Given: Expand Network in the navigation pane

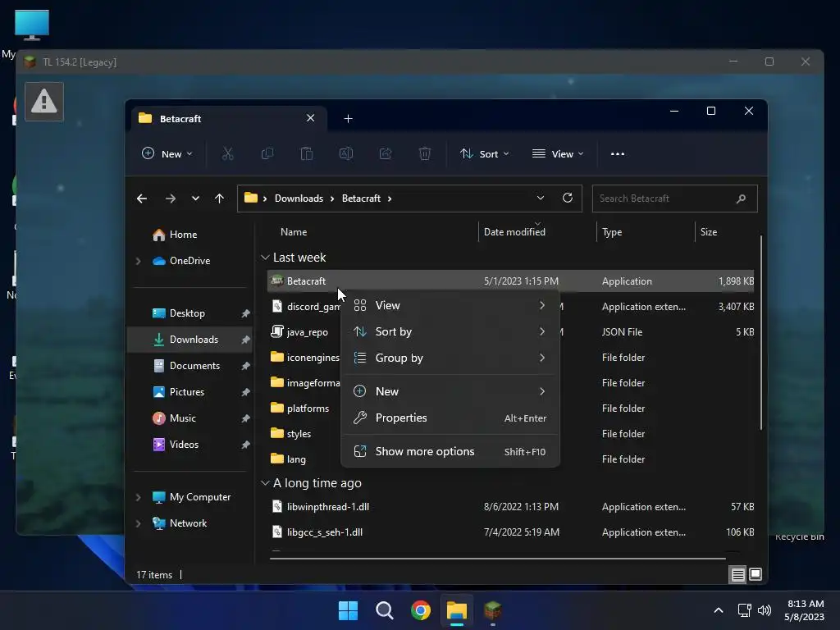Looking at the screenshot, I should pyautogui.click(x=138, y=523).
